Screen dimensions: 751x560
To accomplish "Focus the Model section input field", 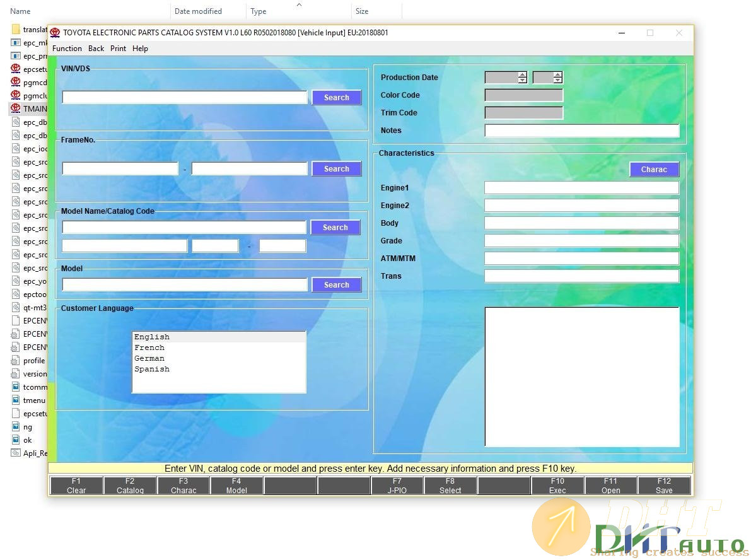I will (184, 284).
